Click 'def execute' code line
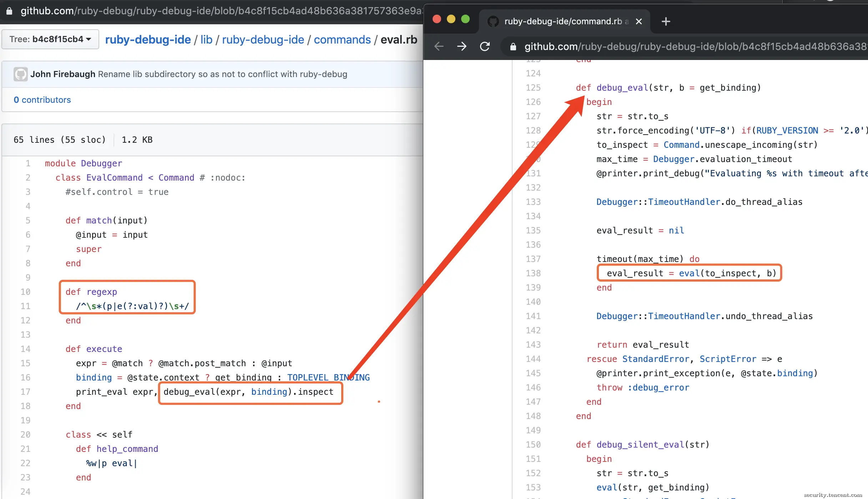Image resolution: width=868 pixels, height=499 pixels. (94, 349)
